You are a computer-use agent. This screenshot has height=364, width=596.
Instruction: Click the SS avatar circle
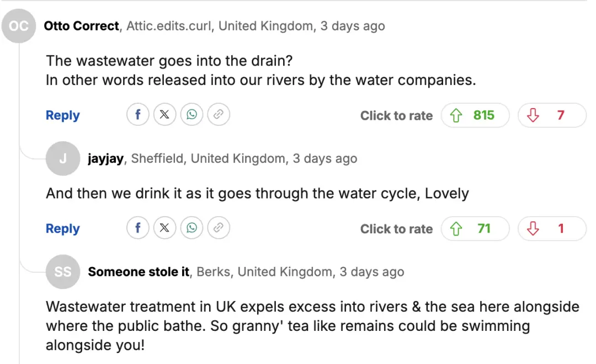(63, 272)
